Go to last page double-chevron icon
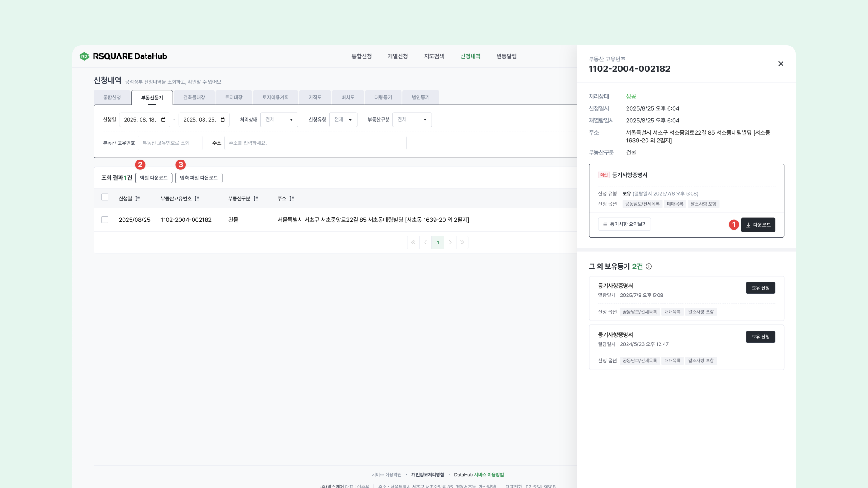This screenshot has width=868, height=488. tap(462, 243)
